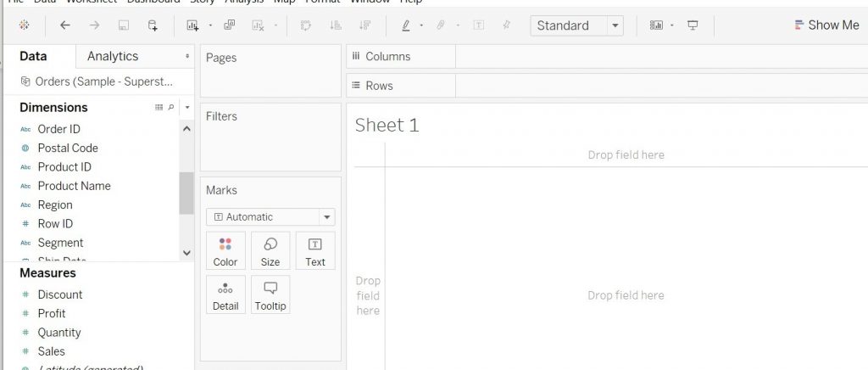The image size is (868, 370).
Task: Select the Discount measure
Action: [60, 294]
